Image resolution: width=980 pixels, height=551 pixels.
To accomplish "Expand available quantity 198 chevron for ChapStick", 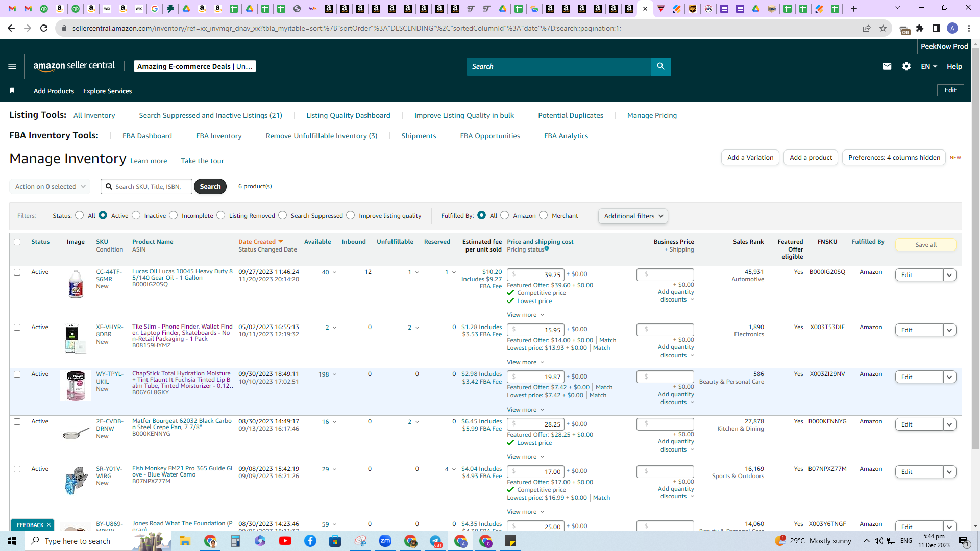I will tap(334, 374).
